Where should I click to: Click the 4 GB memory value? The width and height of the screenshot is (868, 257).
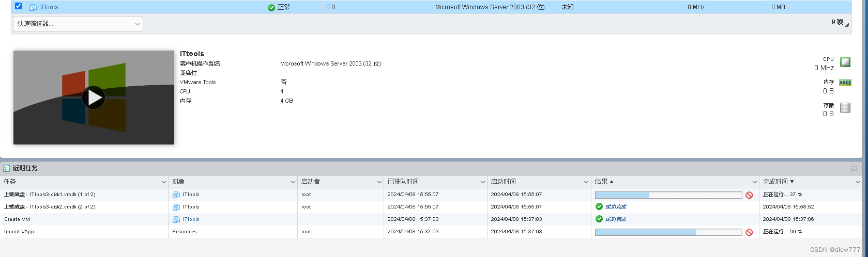pyautogui.click(x=286, y=101)
